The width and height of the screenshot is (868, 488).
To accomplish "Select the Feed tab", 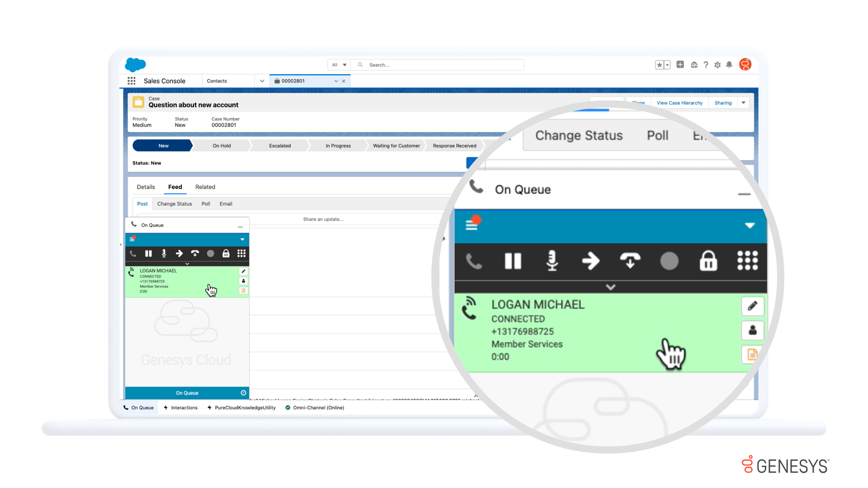I will click(x=175, y=187).
